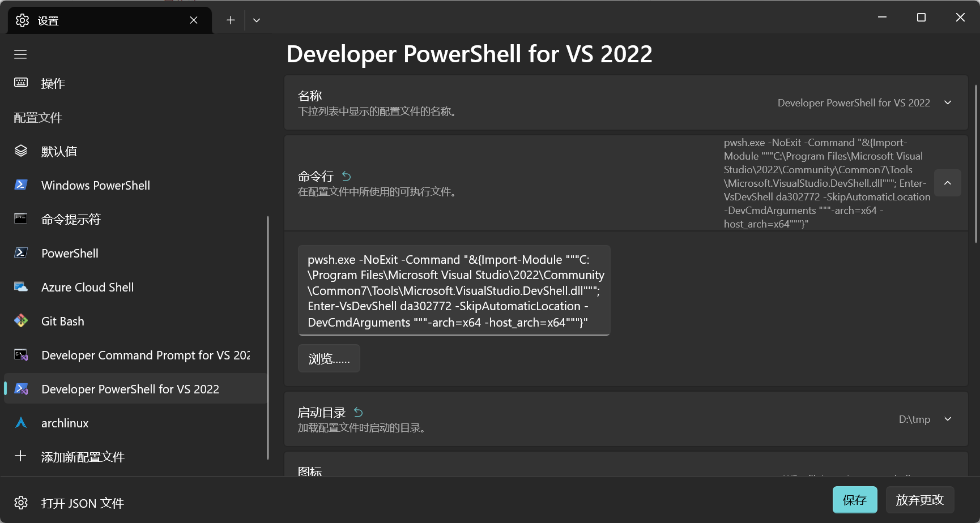Click the 配置文件 section header
Image resolution: width=980 pixels, height=523 pixels.
click(x=38, y=118)
